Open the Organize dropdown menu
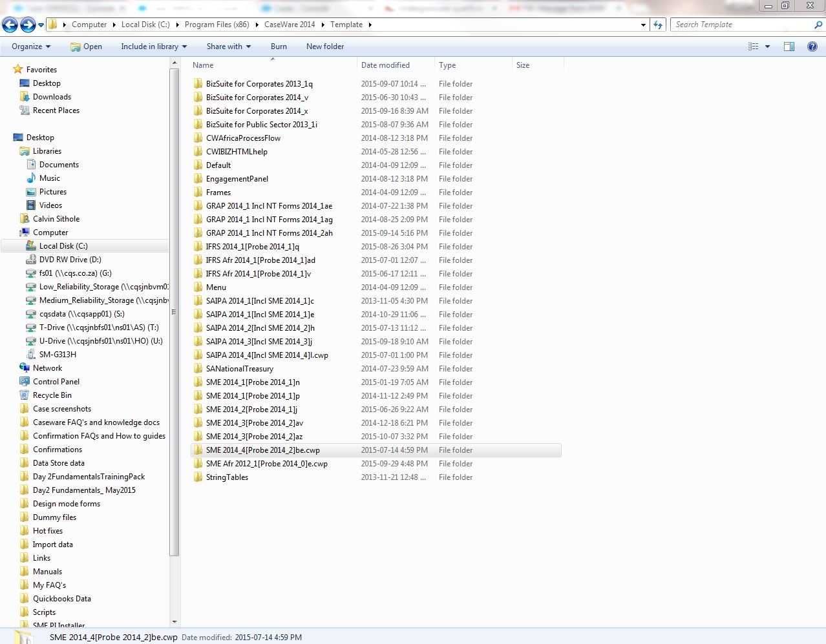The height and width of the screenshot is (644, 826). pyautogui.click(x=30, y=47)
